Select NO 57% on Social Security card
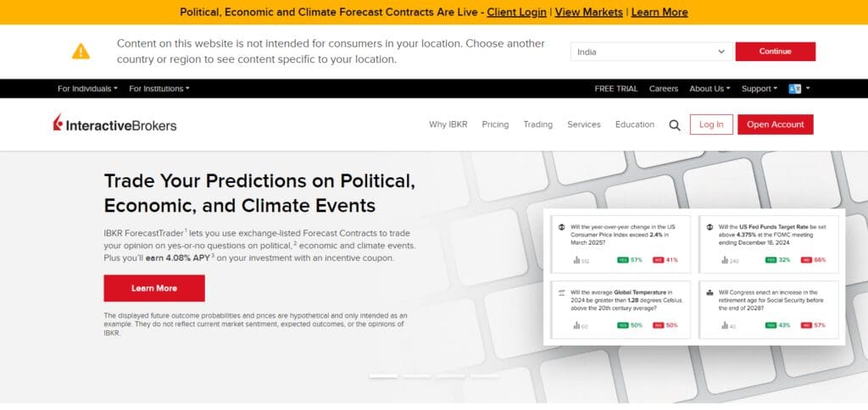This screenshot has width=868, height=410. pos(813,325)
